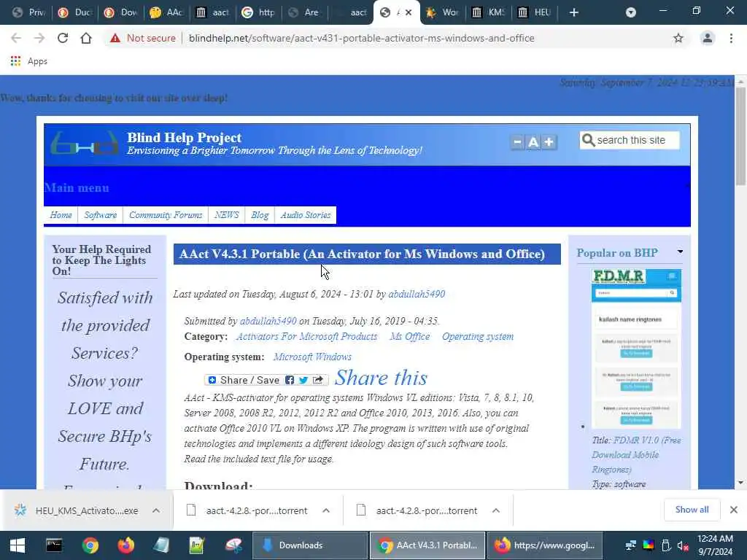Screen dimensions: 747x560
Task: Open the FDMR thumbnail in Popular on BHP
Action: click(x=636, y=349)
